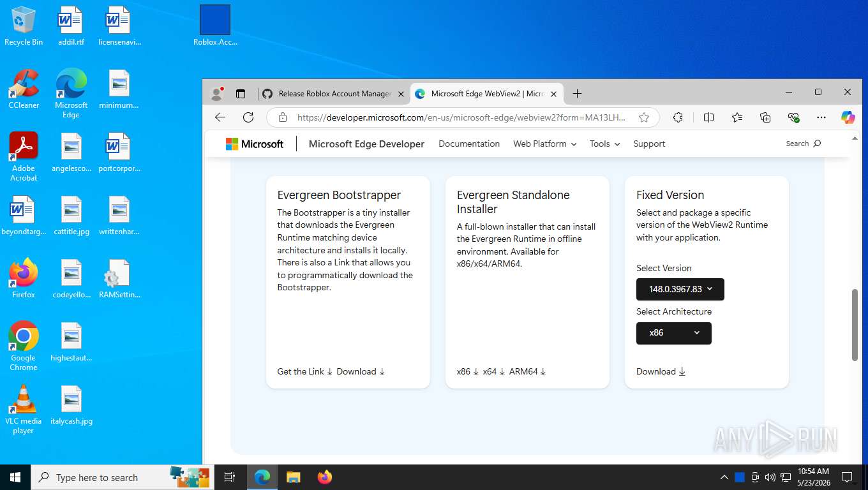This screenshot has height=490, width=868.
Task: Close the Release Roblox Account Manager tab
Action: coord(401,94)
